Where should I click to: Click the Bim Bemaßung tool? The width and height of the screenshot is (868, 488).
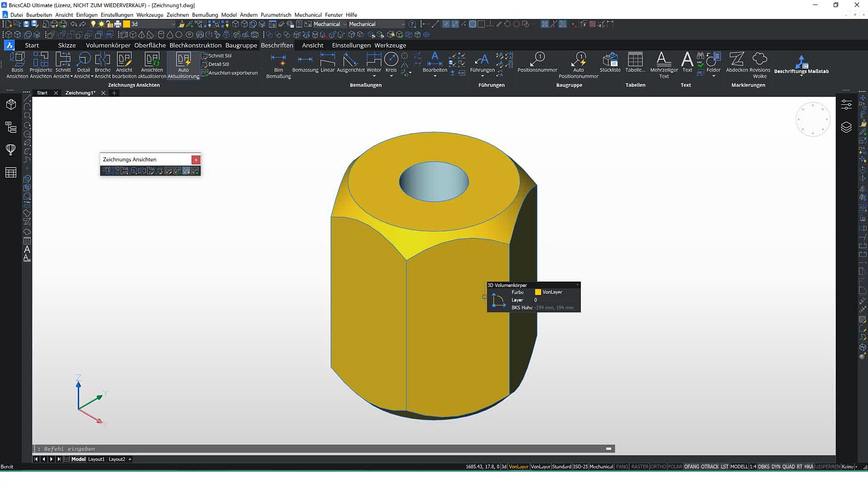click(x=278, y=66)
